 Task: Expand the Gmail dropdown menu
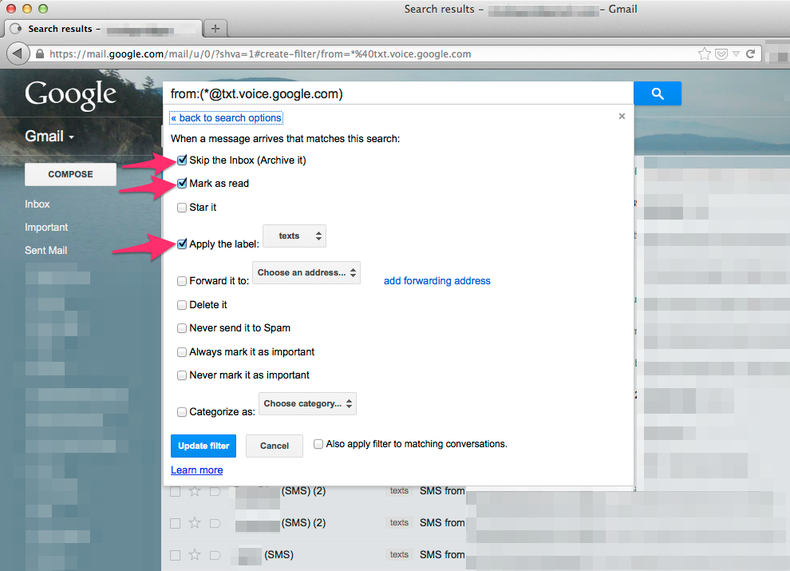click(49, 136)
